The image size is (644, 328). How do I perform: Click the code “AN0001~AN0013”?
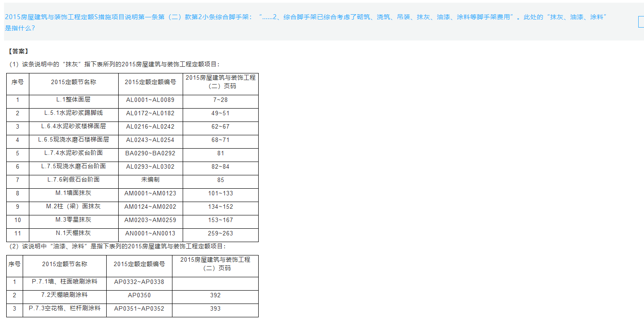(150, 233)
